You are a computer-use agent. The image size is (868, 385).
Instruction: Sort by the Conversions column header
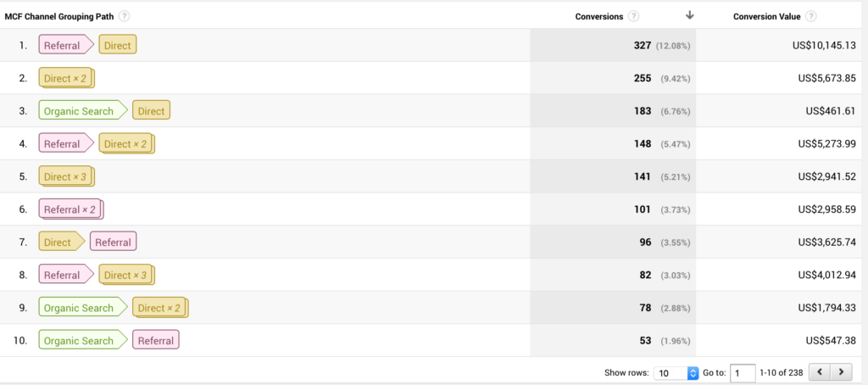click(x=599, y=16)
